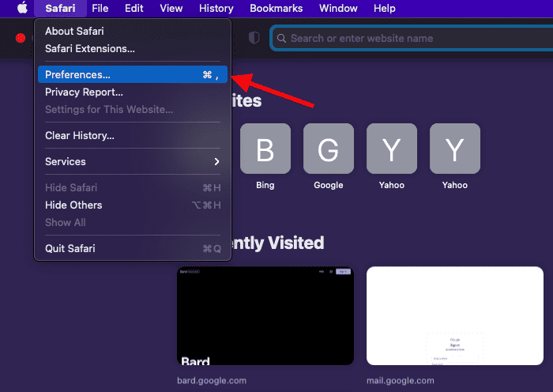Open the Apple menu
The height and width of the screenshot is (392, 553).
click(21, 9)
